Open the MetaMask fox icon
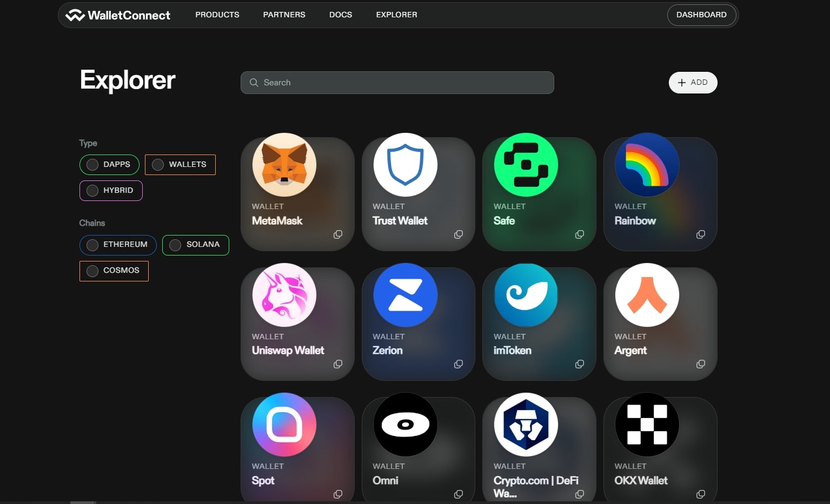The image size is (830, 504). (284, 165)
